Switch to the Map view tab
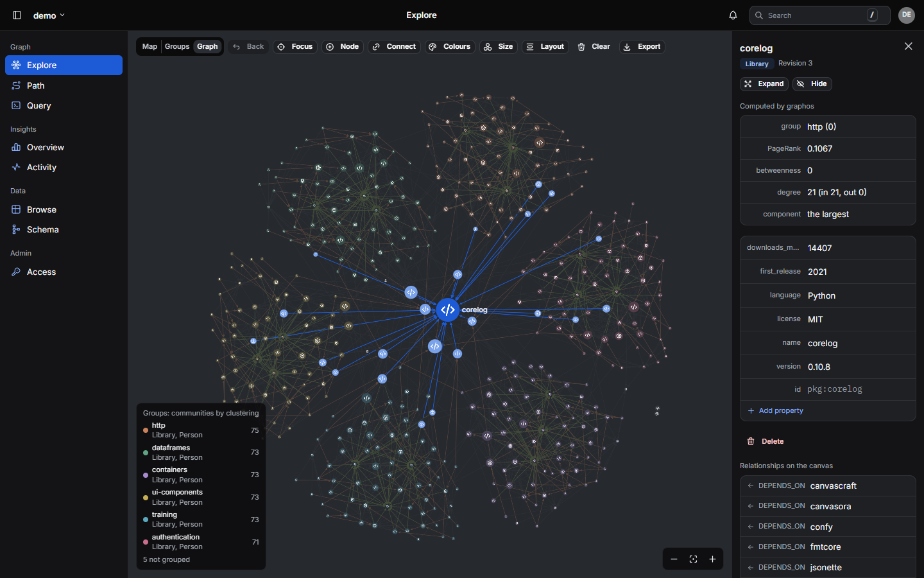 pos(150,47)
